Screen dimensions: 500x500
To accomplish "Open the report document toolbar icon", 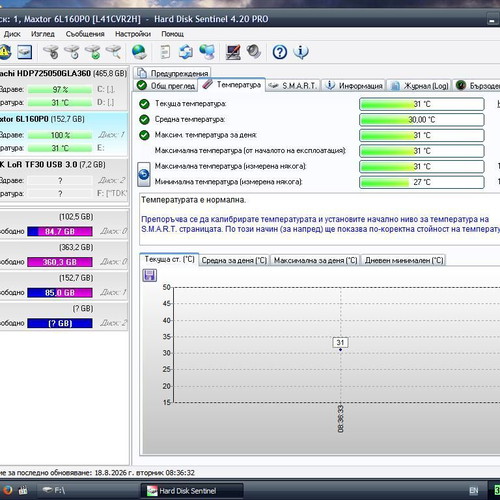I will [165, 52].
